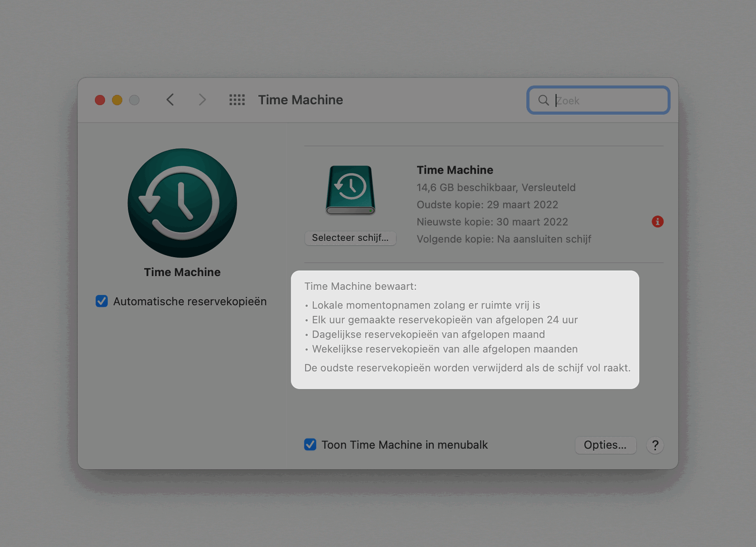Click the large Time Machine clock icon
This screenshot has width=756, height=547.
[x=182, y=203]
